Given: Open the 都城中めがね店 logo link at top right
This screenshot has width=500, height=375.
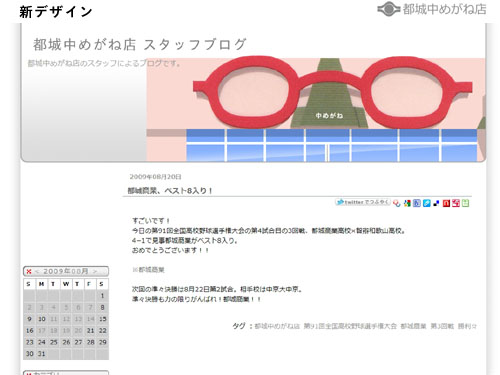Looking at the screenshot, I should click(x=432, y=9).
